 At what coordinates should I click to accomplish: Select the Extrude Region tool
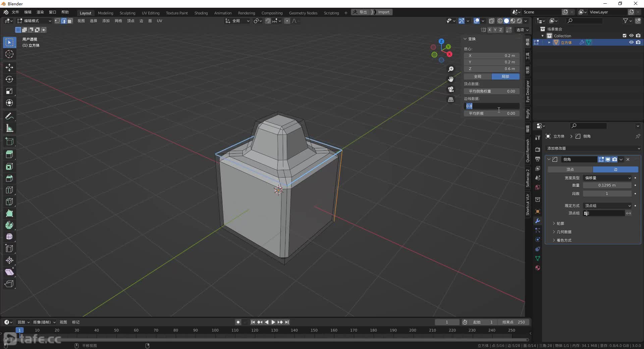coord(9,154)
